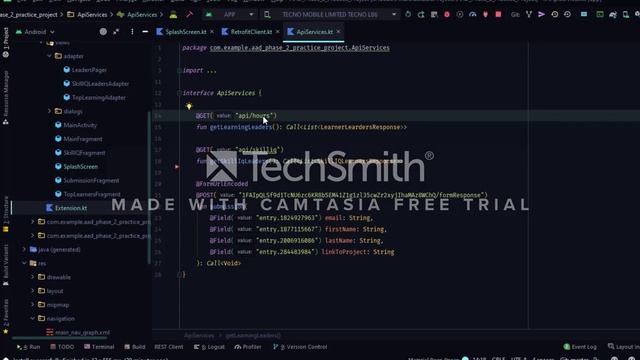Open the Build tool window
The image size is (640, 360).
(x=135, y=347)
